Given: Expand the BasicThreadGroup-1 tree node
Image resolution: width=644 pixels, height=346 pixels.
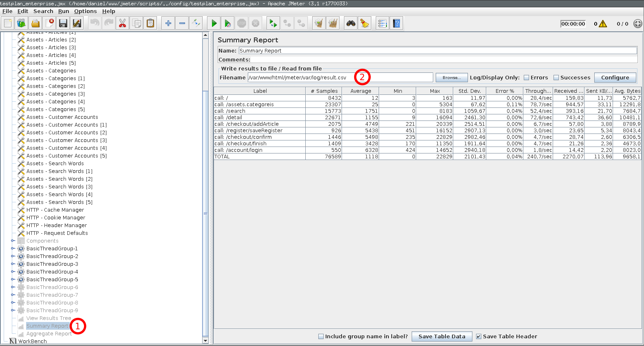Looking at the screenshot, I should point(13,249).
